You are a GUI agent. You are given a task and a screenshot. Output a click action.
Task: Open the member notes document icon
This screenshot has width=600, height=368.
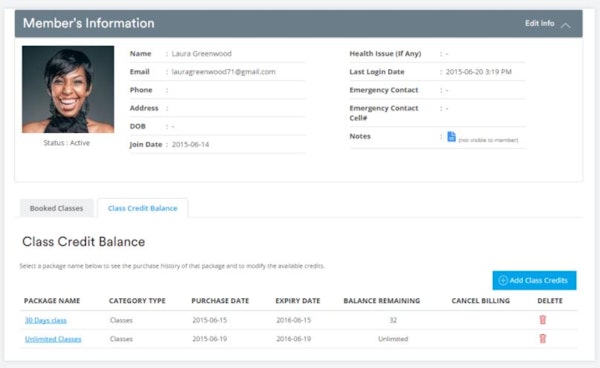451,137
